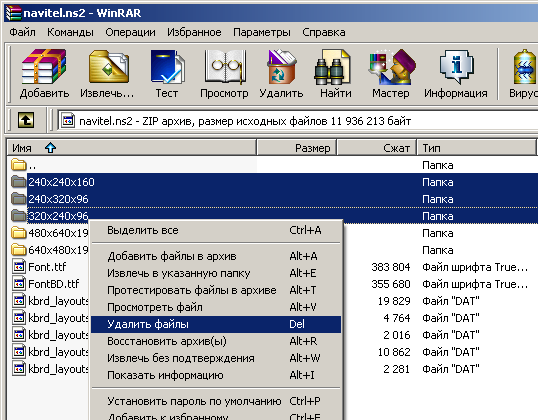538x420 pixels.
Task: Choose Извлечь без подтверждения entry
Action: (x=216, y=358)
